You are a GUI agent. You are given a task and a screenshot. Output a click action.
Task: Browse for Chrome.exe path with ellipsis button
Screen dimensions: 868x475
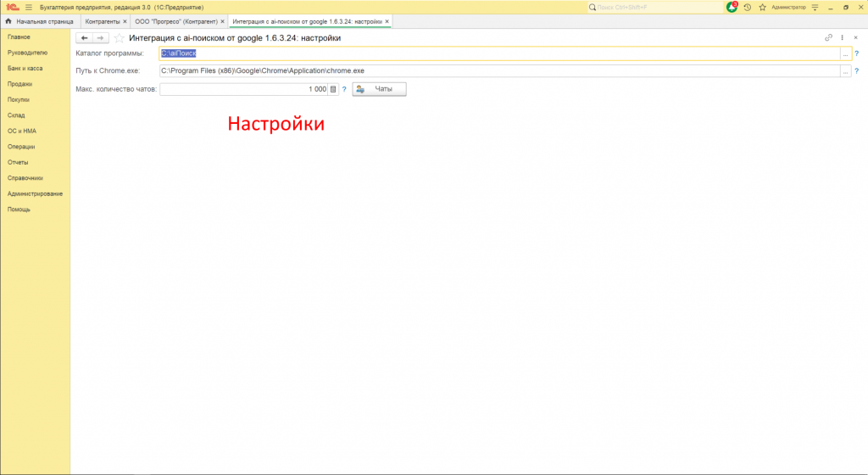[x=845, y=71]
